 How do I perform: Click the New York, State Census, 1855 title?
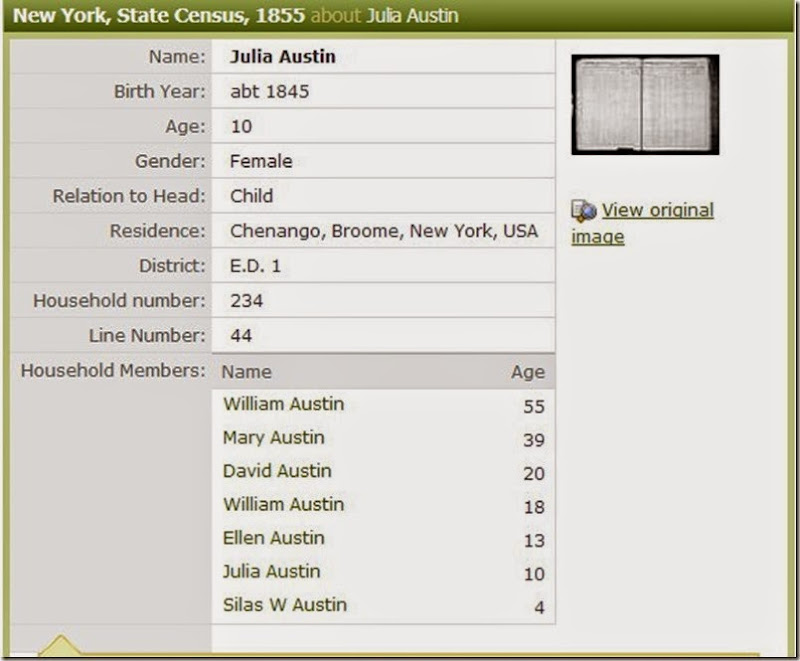coord(159,15)
